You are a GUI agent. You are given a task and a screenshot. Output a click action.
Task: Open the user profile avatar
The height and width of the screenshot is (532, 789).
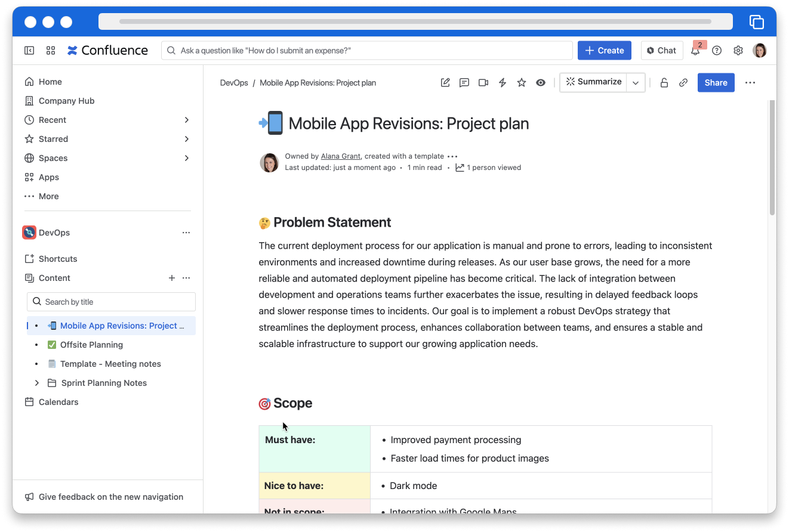(x=760, y=51)
